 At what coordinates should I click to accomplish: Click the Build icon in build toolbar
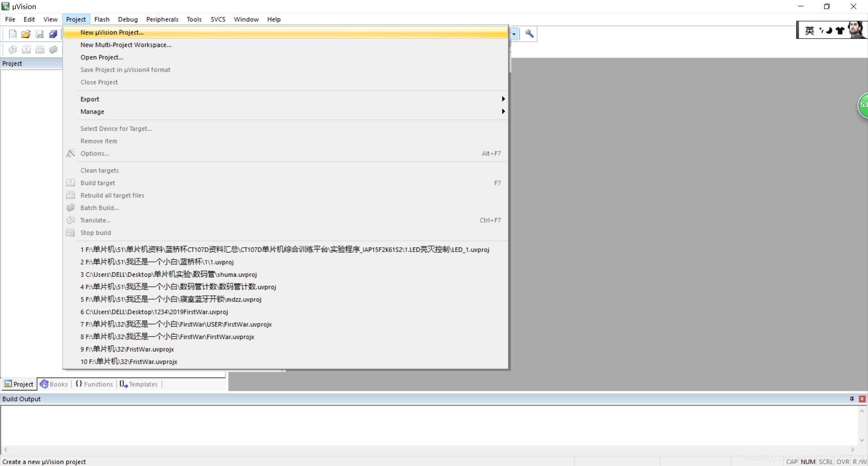click(27, 49)
